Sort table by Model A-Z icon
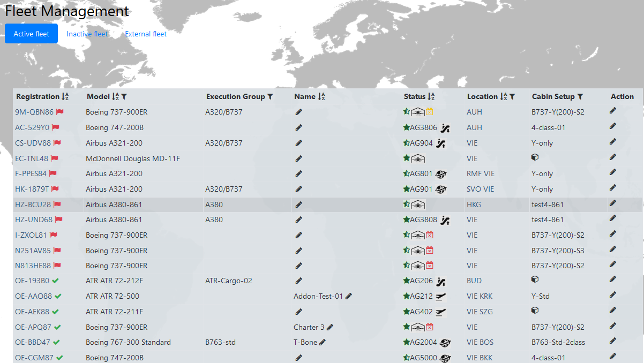 [x=115, y=97]
